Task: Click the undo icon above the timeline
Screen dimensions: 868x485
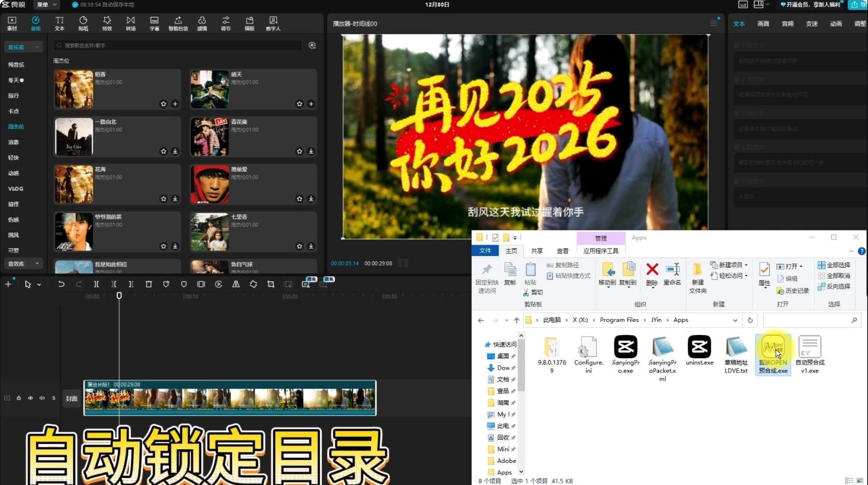Action: pyautogui.click(x=61, y=284)
